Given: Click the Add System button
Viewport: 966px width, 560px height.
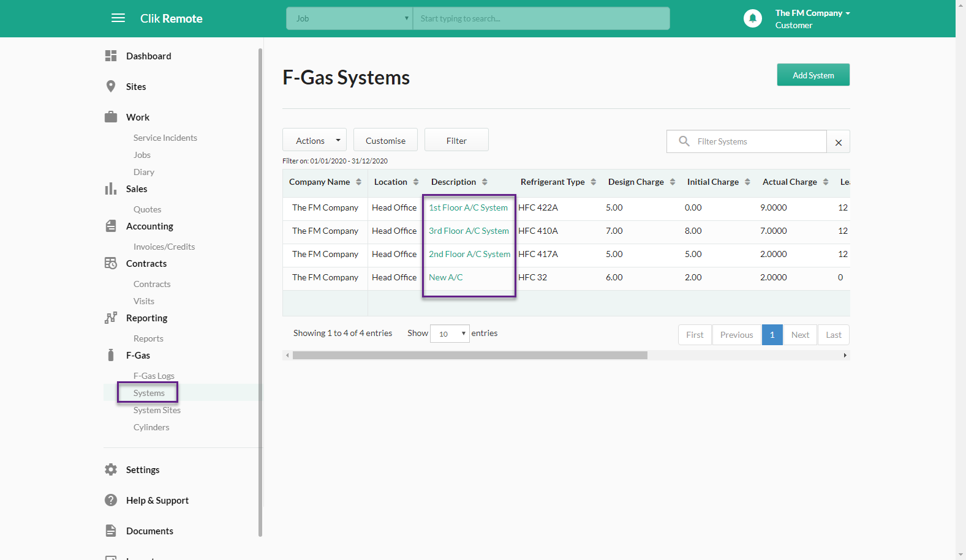Looking at the screenshot, I should click(x=813, y=75).
